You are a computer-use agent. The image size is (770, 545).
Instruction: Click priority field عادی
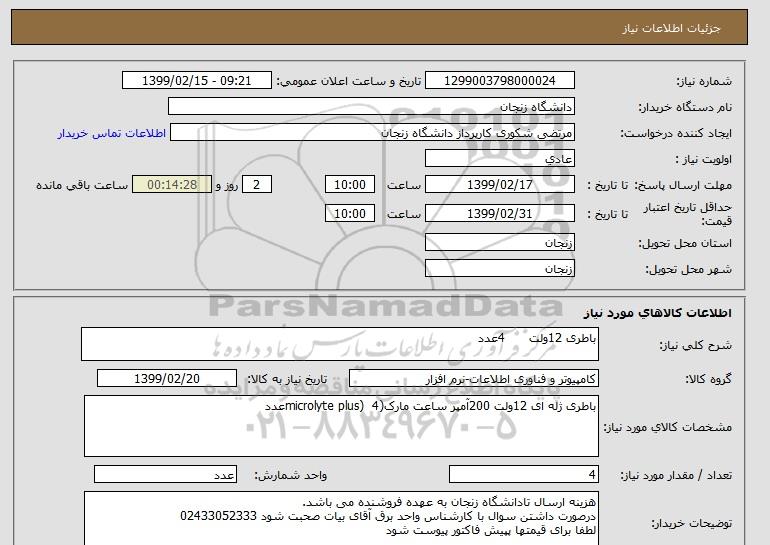(499, 159)
